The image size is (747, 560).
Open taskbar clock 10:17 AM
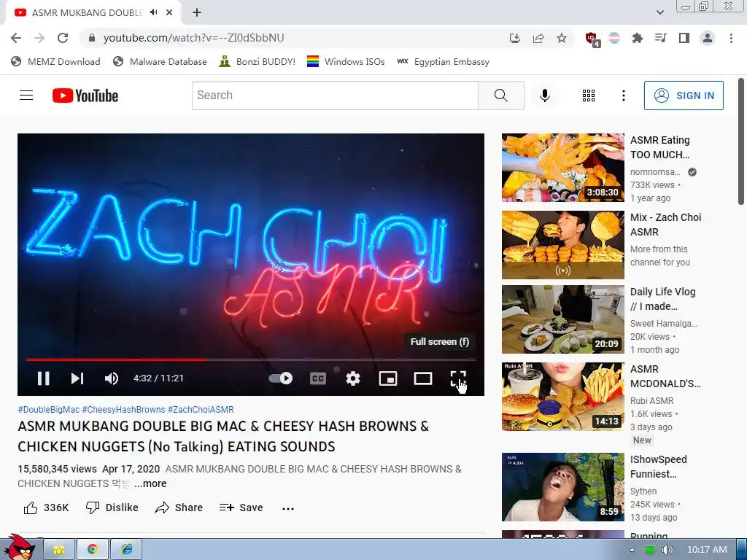707,550
